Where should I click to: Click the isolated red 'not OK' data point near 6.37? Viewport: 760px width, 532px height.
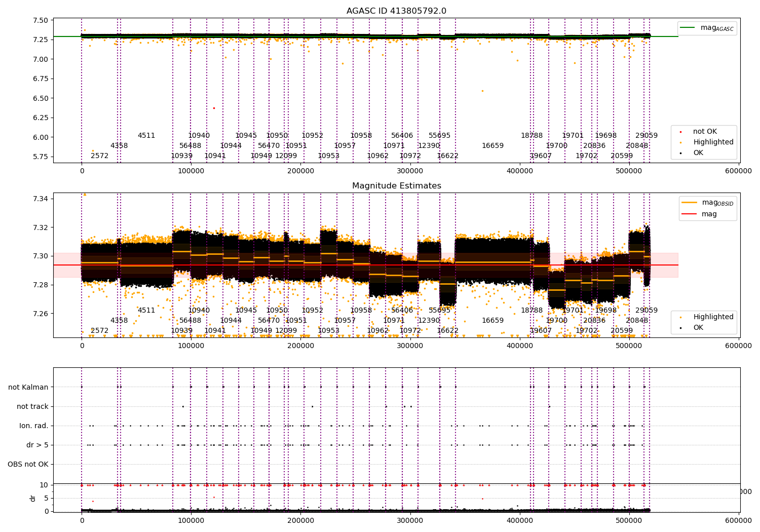pos(214,108)
